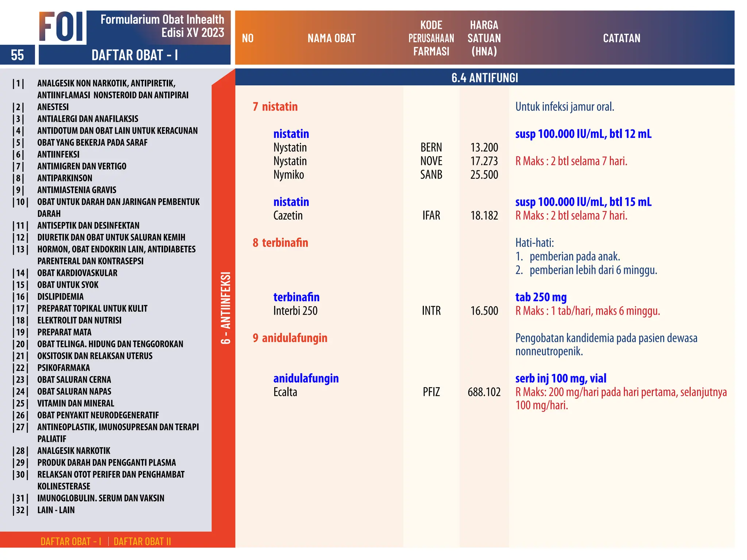Click the 6.4 ANTIFUNGI section header
The width and height of the screenshot is (747, 560).
(x=484, y=78)
